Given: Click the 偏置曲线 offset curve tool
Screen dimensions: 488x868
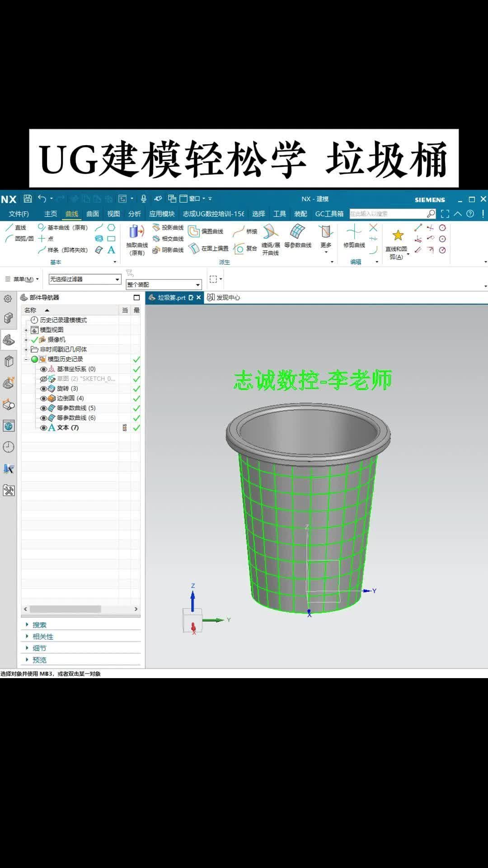Looking at the screenshot, I should coord(206,231).
